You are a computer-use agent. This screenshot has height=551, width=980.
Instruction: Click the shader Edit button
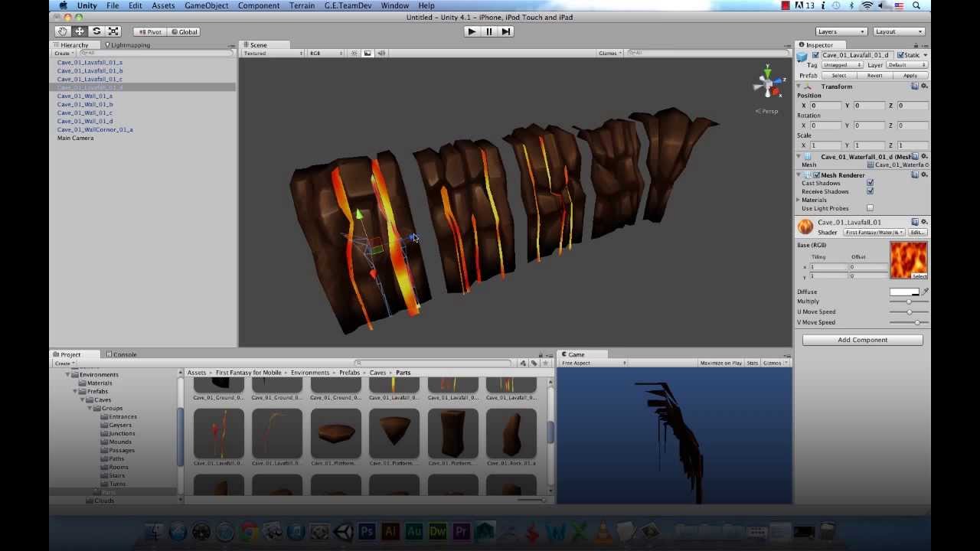(x=917, y=232)
